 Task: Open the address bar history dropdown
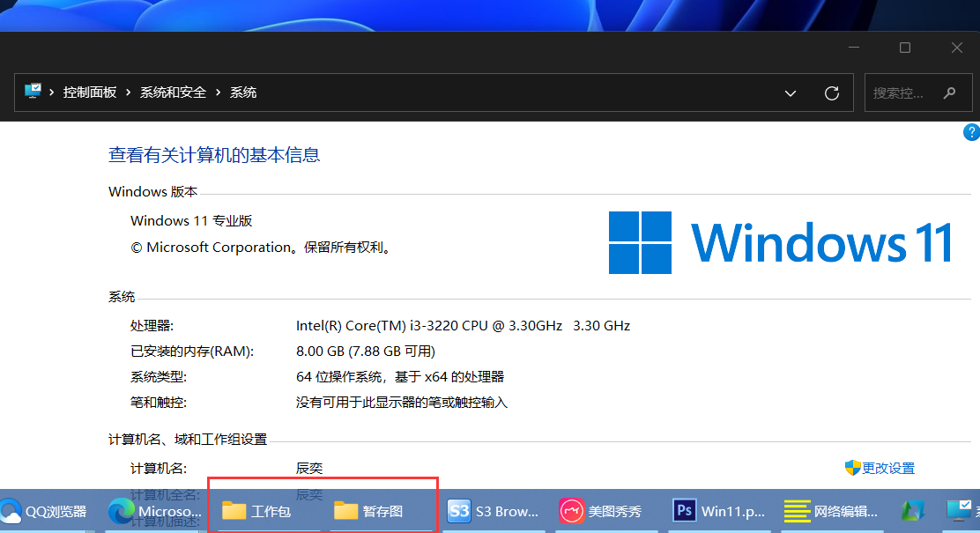click(791, 92)
